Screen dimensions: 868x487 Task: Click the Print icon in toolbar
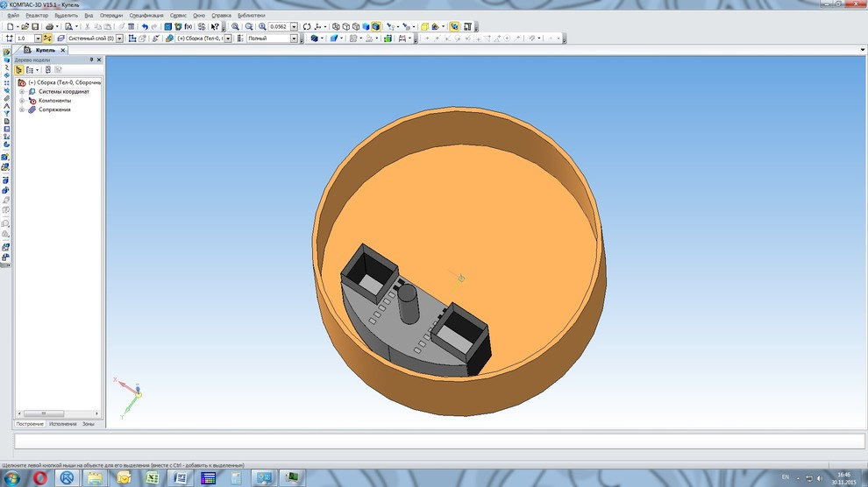coord(49,27)
